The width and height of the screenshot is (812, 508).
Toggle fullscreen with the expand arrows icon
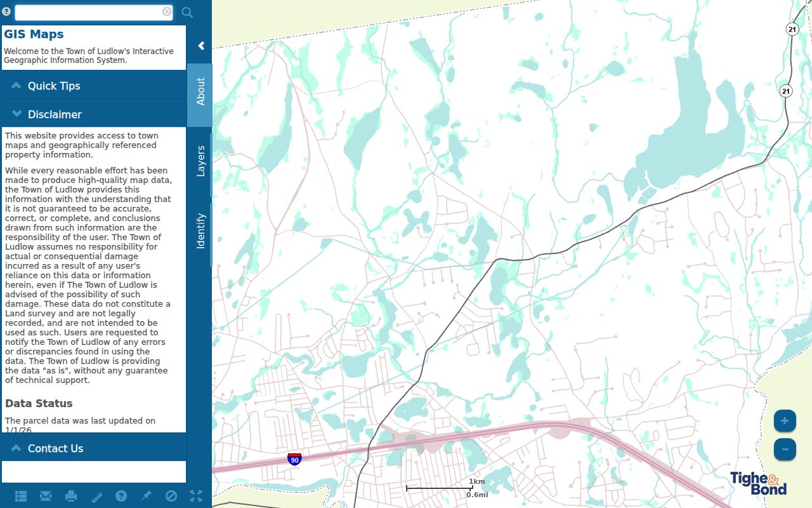coord(196,496)
